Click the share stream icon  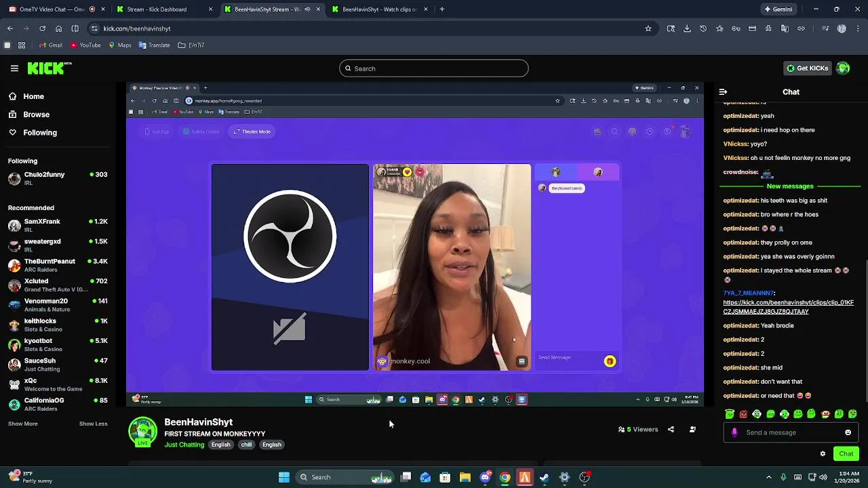point(671,429)
